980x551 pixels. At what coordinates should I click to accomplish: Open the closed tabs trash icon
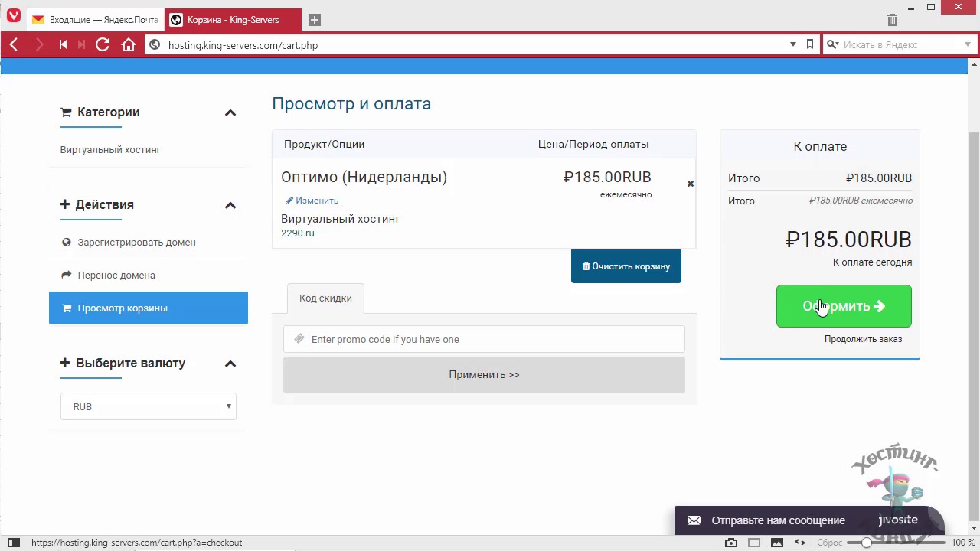coord(892,20)
